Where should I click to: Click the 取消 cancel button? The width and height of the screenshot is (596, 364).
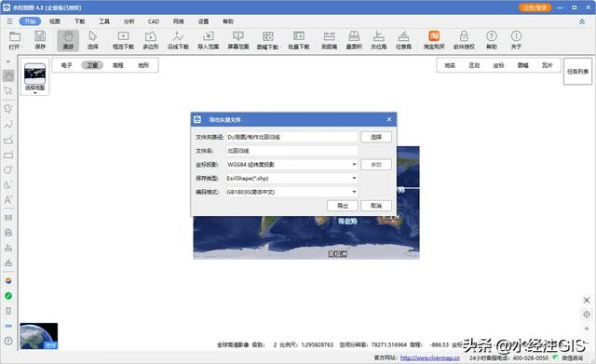pyautogui.click(x=376, y=206)
